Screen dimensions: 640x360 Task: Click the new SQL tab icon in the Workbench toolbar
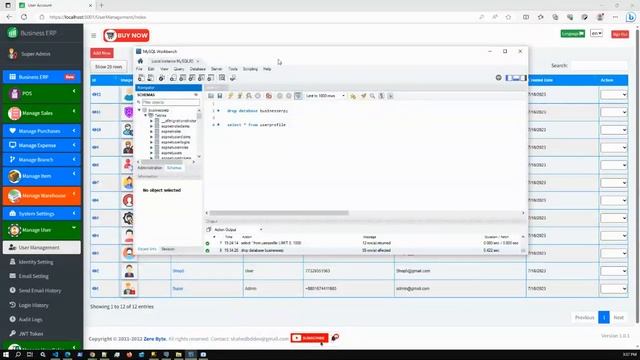tap(141, 78)
